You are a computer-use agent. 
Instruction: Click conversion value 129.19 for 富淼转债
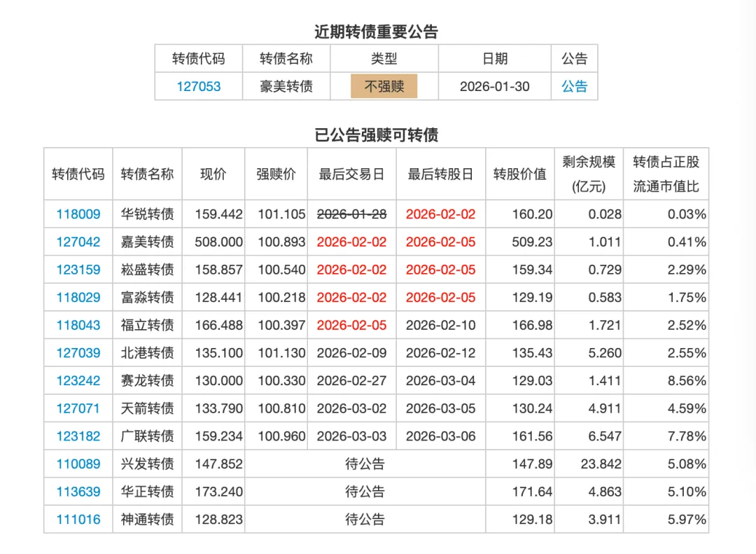point(532,297)
